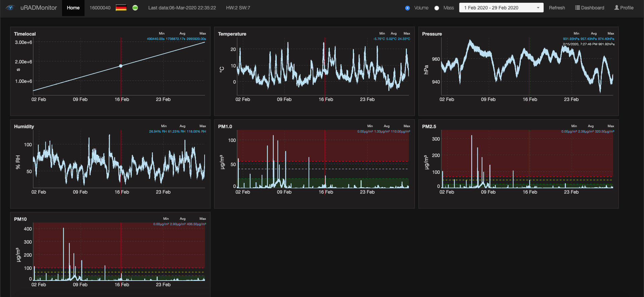
Task: Select the Mass radio button
Action: (437, 8)
